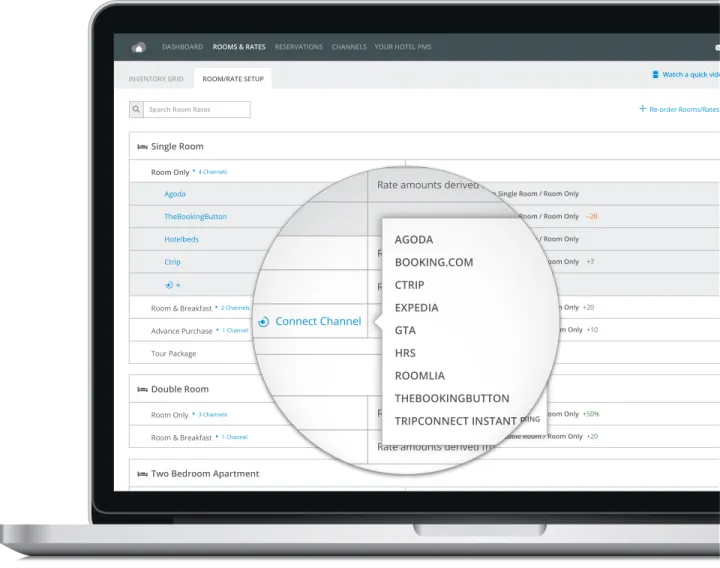Open the TheBookingButton channel link
720x568 pixels.
coord(196,216)
